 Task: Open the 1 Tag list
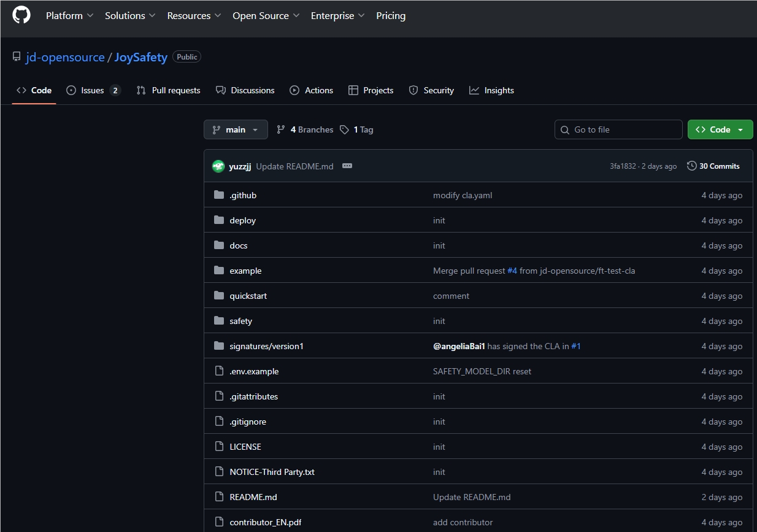pos(356,129)
